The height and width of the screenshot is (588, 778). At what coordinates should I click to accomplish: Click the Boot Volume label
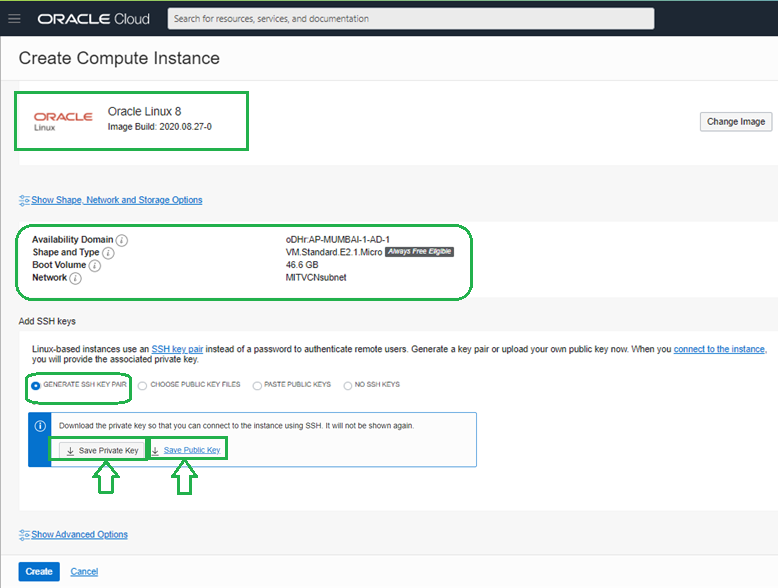pyautogui.click(x=59, y=265)
